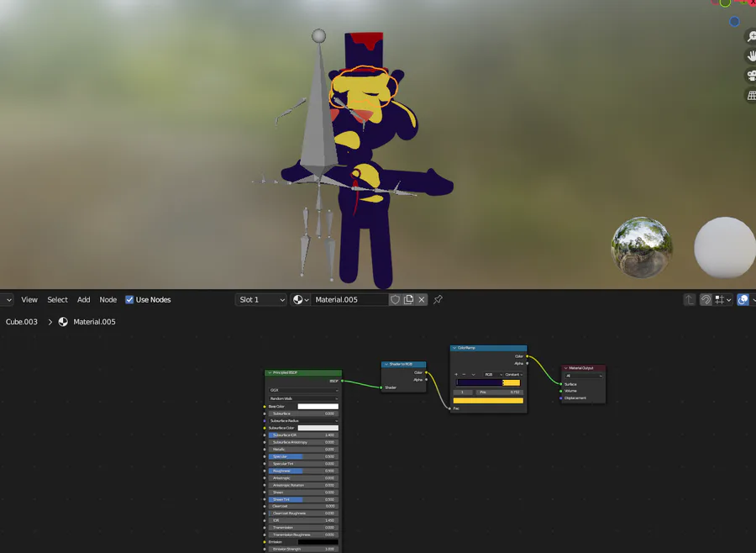Collapse the Shader to RGB node

pos(386,364)
